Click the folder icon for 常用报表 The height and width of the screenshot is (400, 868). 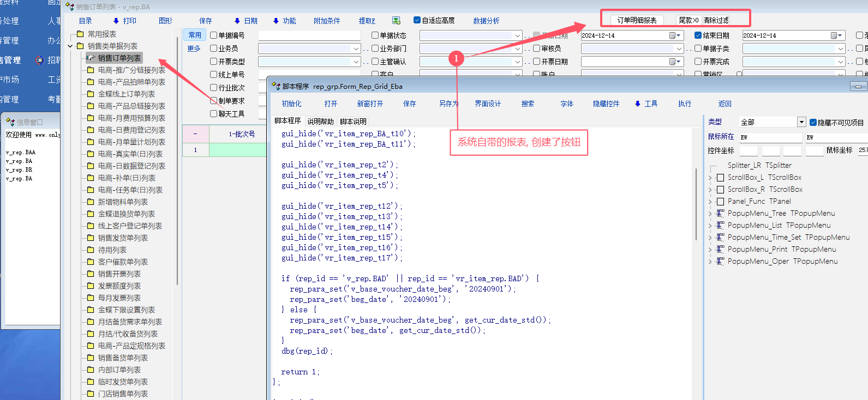[80, 34]
